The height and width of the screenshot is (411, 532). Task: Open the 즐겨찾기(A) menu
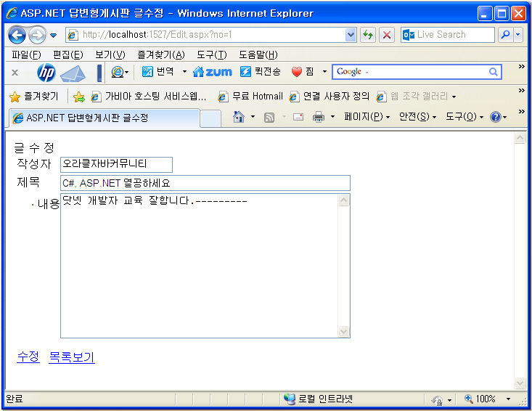point(161,54)
